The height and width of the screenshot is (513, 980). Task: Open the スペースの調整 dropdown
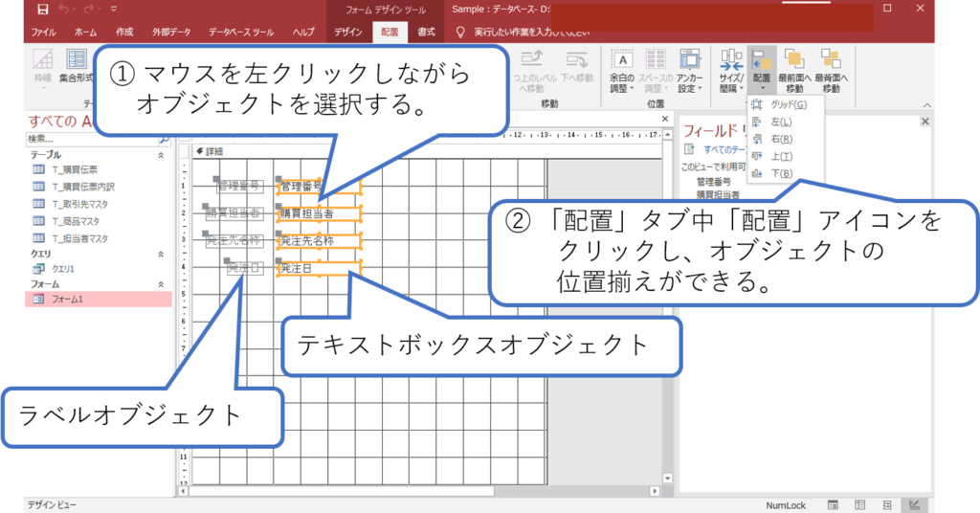coord(655,72)
